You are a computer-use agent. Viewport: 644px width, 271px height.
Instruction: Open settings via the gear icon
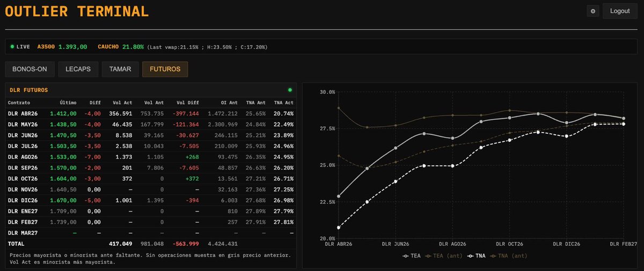pos(593,11)
